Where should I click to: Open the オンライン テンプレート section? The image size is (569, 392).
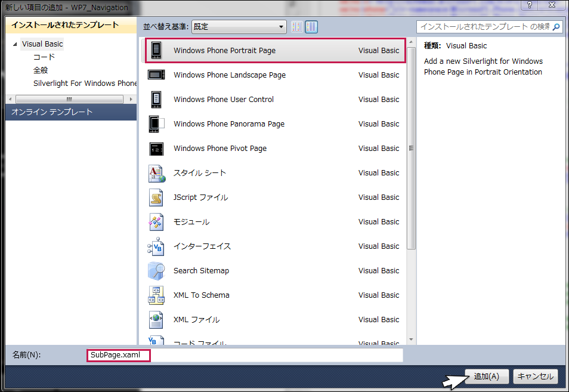(71, 112)
